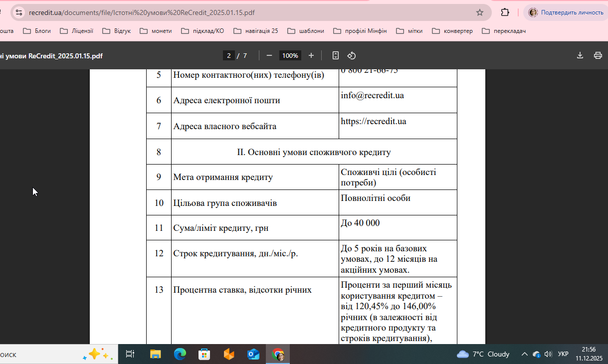Open the browser extensions puzzle icon

click(505, 12)
